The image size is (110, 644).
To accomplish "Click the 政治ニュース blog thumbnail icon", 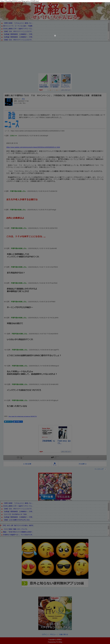I will point(9,102).
